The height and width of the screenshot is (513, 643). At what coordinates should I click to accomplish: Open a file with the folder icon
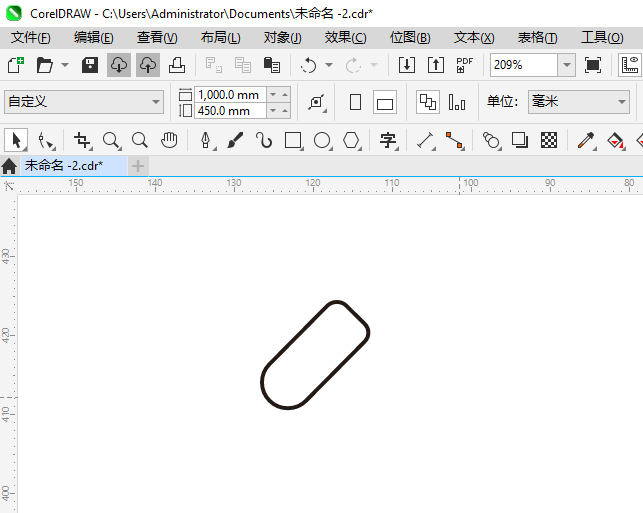(45, 65)
